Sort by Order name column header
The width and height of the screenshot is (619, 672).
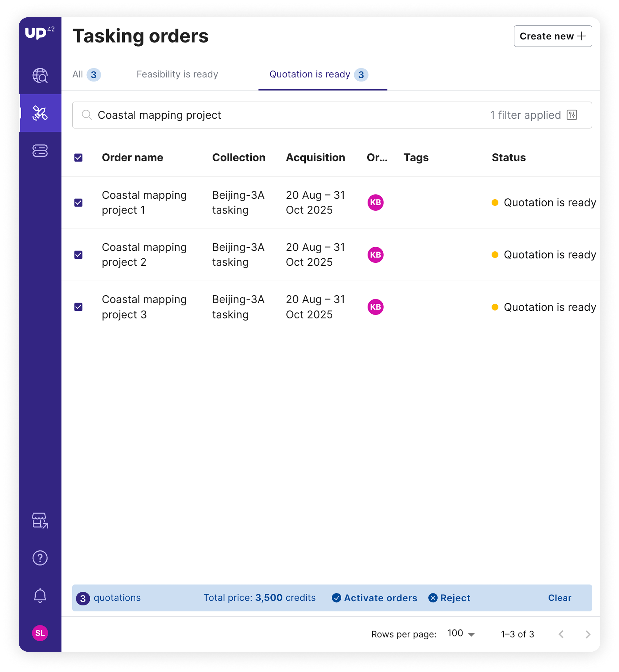132,157
